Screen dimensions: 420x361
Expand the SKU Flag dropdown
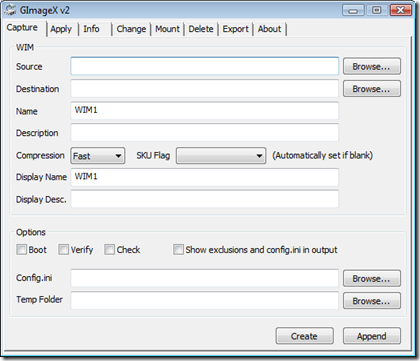point(221,156)
